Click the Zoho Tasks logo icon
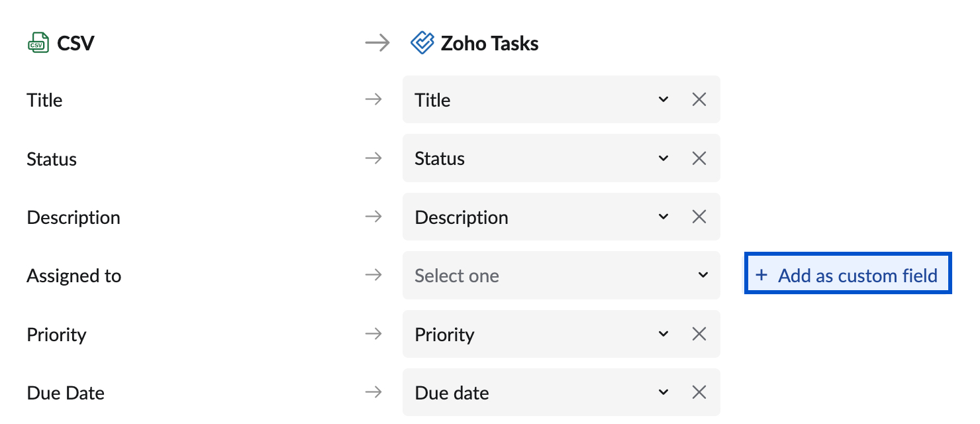 point(422,44)
